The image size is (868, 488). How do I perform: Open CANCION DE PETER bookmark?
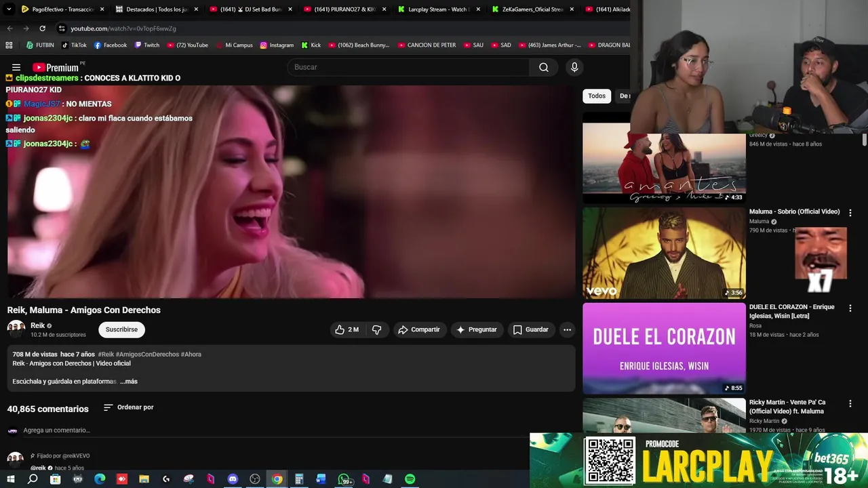coord(426,45)
